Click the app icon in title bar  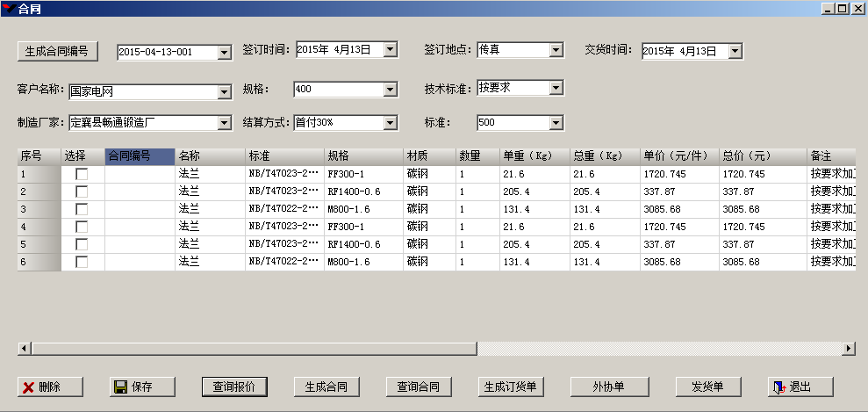tap(8, 8)
